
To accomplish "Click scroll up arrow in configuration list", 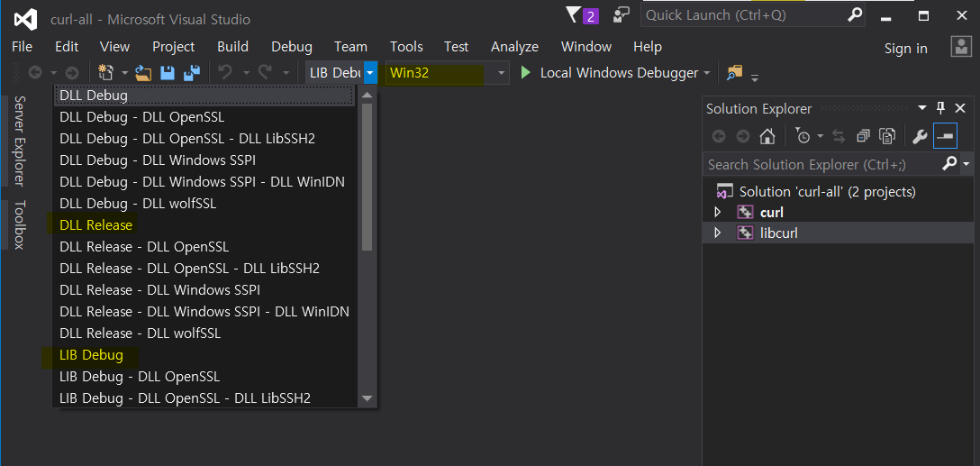I will tap(367, 95).
